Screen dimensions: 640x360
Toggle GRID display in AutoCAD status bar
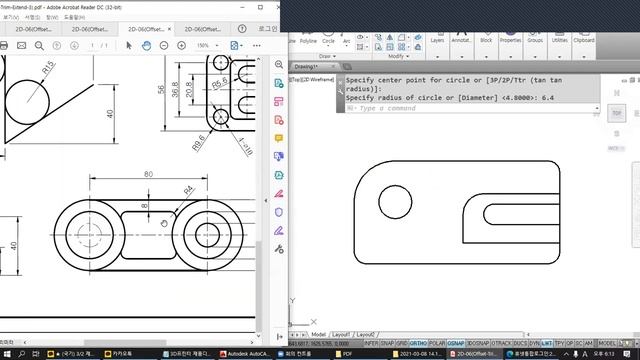coord(402,343)
